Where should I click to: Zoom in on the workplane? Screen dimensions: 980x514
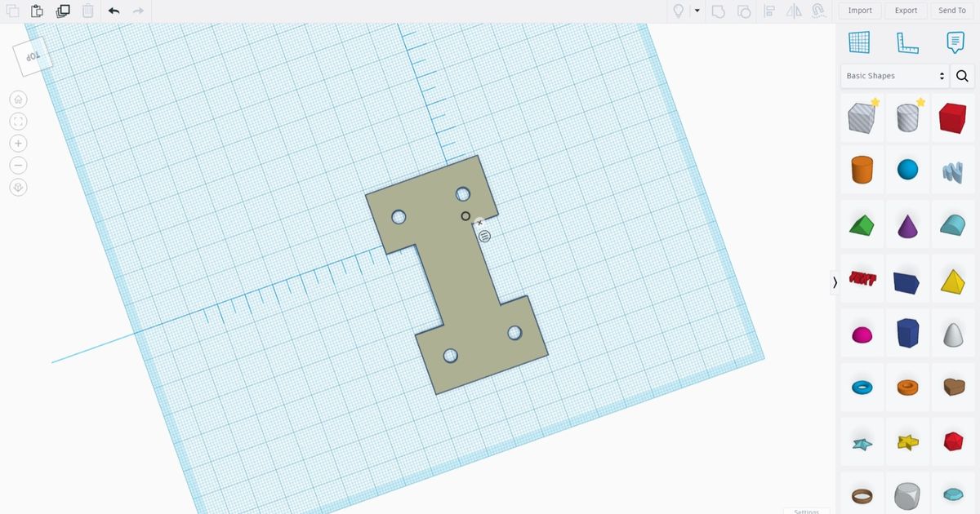pos(18,143)
